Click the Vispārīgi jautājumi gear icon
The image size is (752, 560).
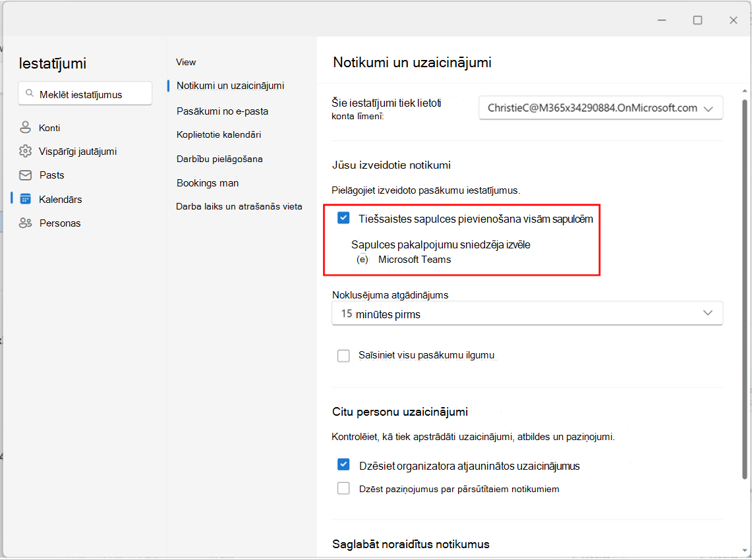point(25,151)
